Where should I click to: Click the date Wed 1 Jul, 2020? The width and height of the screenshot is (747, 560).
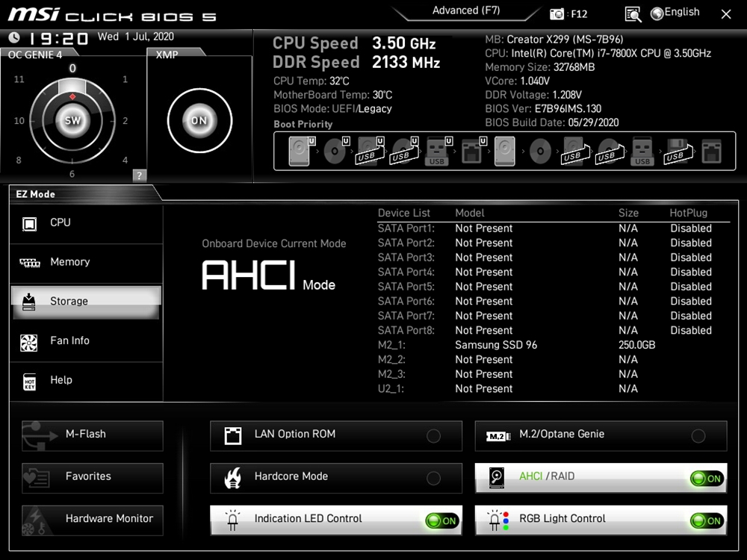coord(136,37)
